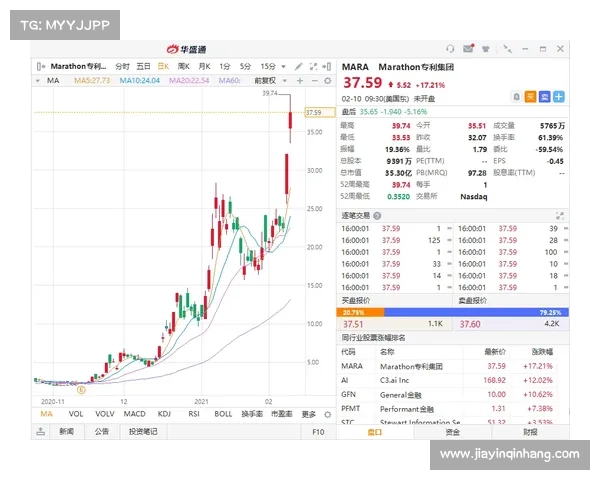600x480 pixels.
Task: Click the Marathon专利 stock name selector
Action: click(78, 67)
